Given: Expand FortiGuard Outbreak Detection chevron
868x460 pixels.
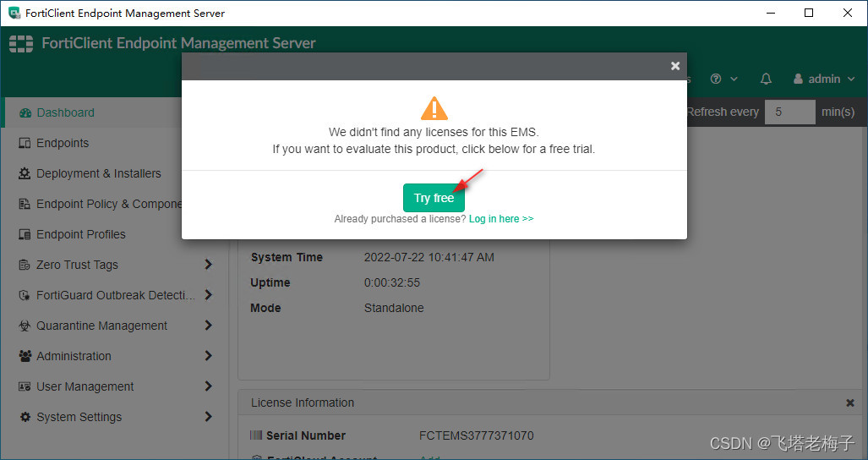Looking at the screenshot, I should [x=208, y=295].
